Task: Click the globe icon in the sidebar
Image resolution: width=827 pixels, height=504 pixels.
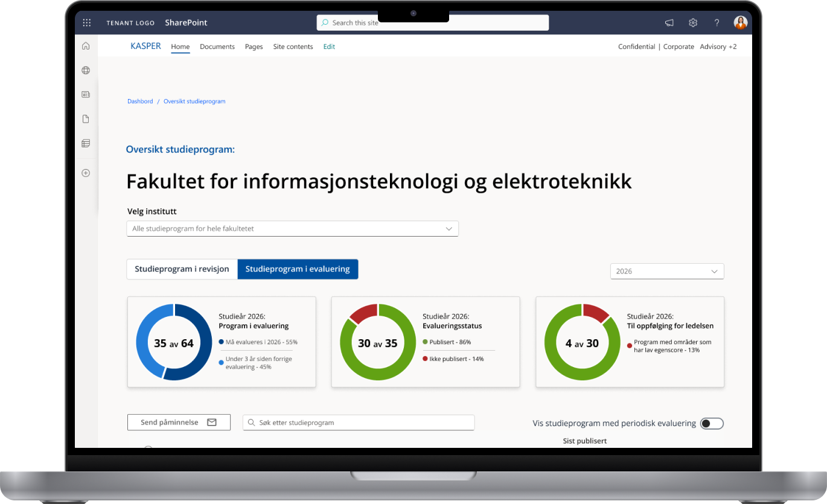Action: pyautogui.click(x=85, y=70)
